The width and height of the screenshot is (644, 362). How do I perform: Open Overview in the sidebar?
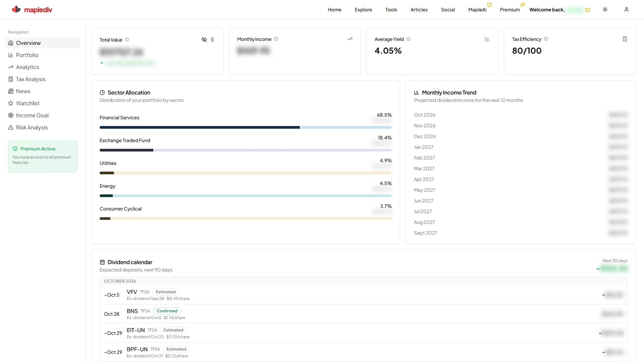pyautogui.click(x=43, y=43)
